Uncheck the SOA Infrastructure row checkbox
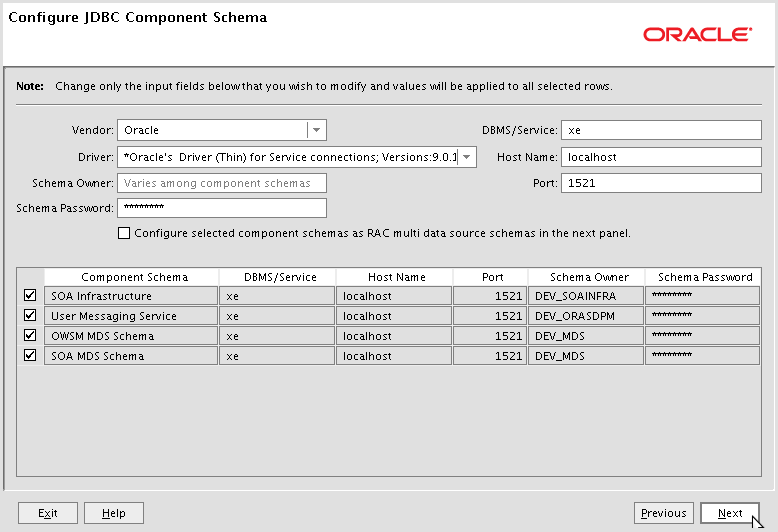This screenshot has height=532, width=778. [x=30, y=295]
